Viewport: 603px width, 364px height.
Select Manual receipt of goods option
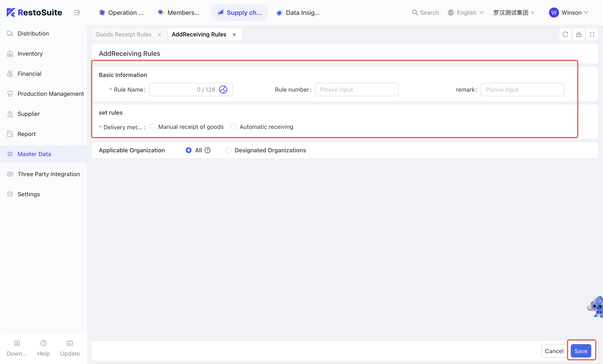pyautogui.click(x=152, y=127)
